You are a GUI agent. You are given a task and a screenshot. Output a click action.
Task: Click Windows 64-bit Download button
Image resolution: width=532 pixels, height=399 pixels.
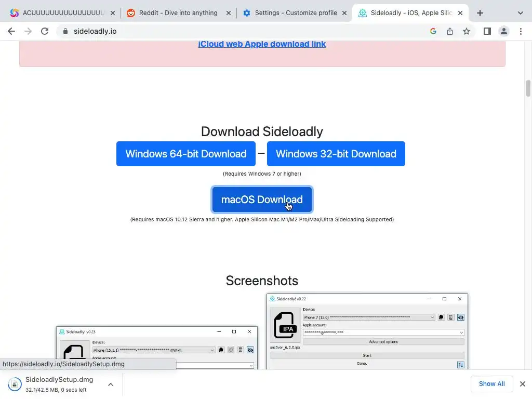(185, 154)
